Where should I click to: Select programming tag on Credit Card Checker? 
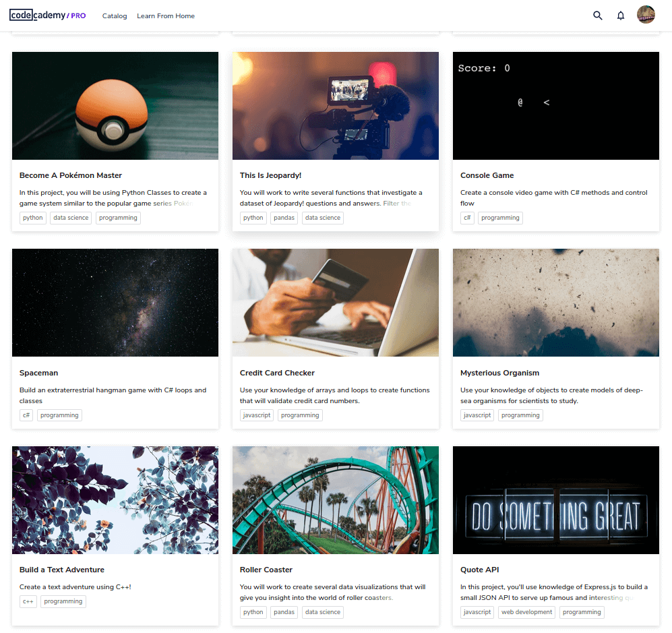point(300,415)
